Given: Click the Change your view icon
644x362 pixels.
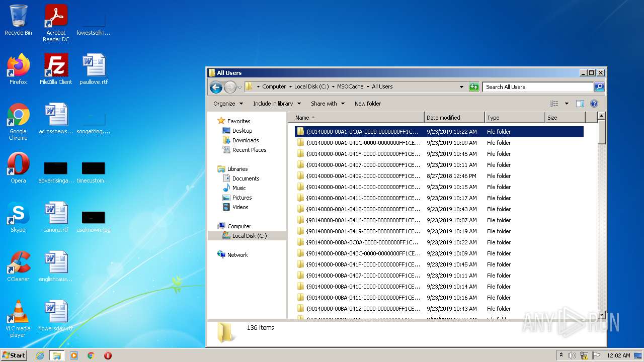Looking at the screenshot, I should click(554, 104).
